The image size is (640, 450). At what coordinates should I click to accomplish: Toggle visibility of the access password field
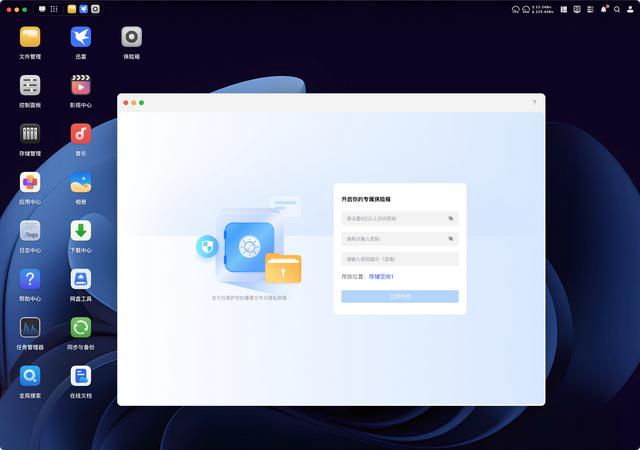pyautogui.click(x=451, y=218)
